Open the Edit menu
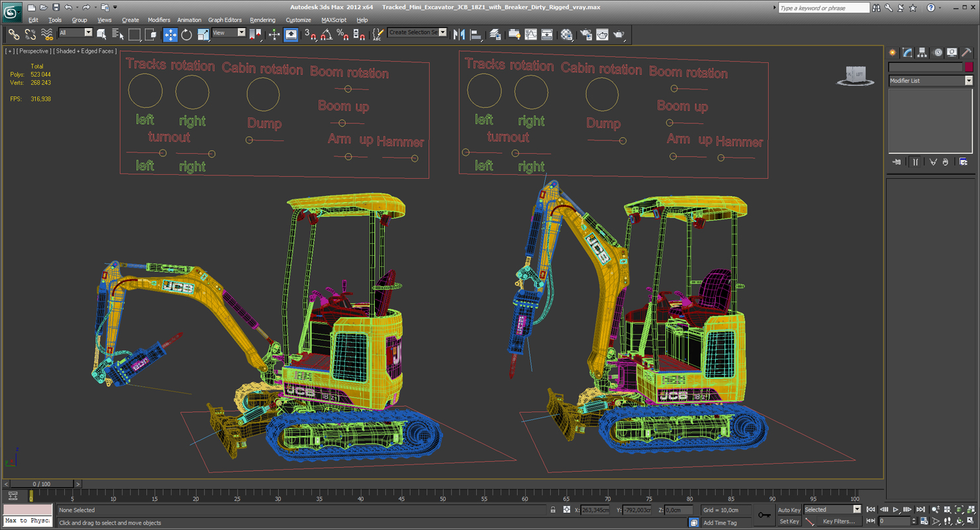The height and width of the screenshot is (530, 980). pos(33,20)
